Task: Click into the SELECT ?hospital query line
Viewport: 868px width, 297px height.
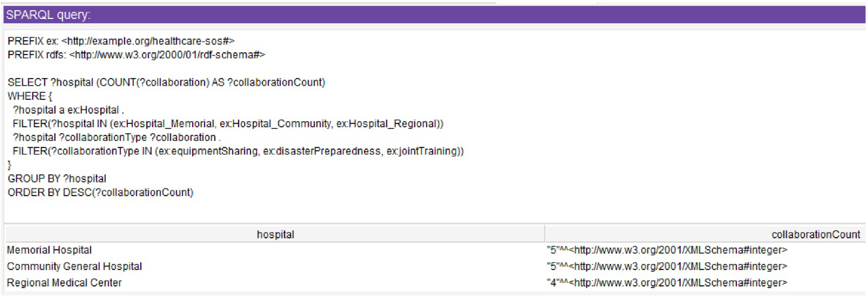Action: coord(166,83)
